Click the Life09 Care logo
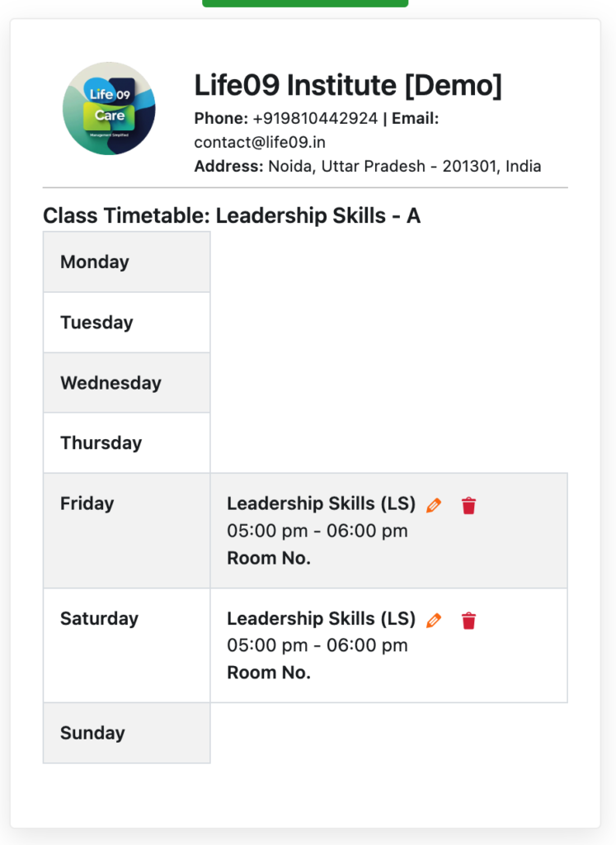 click(x=109, y=108)
